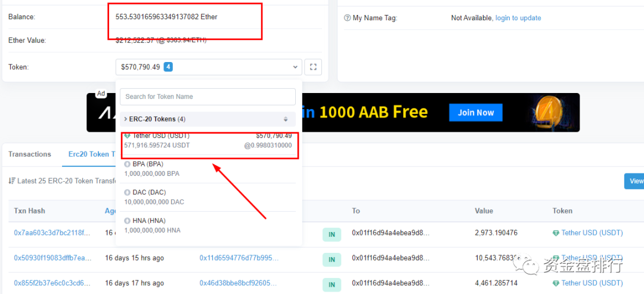Viewport: 644px width, 294px height.
Task: Click the Value column header
Action: [484, 211]
